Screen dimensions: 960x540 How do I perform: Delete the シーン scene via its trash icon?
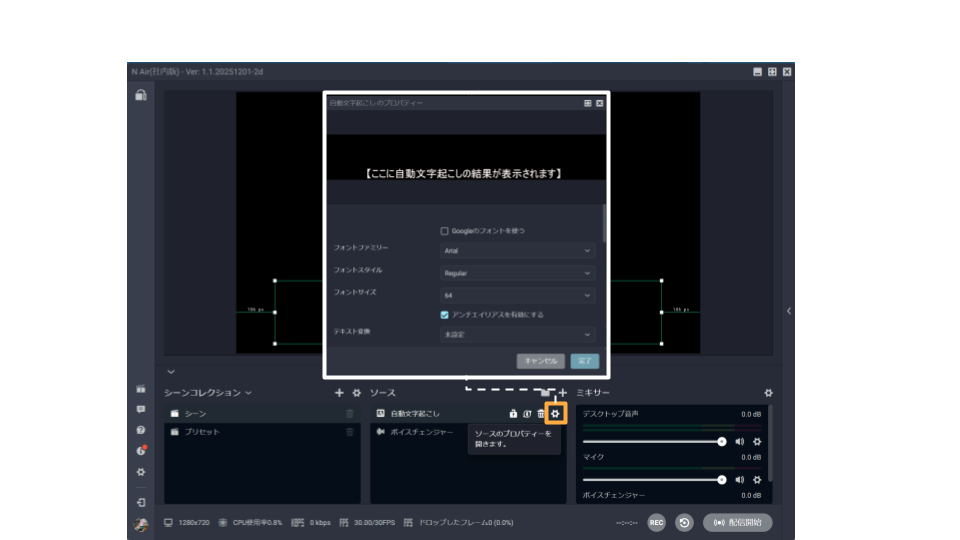click(350, 414)
